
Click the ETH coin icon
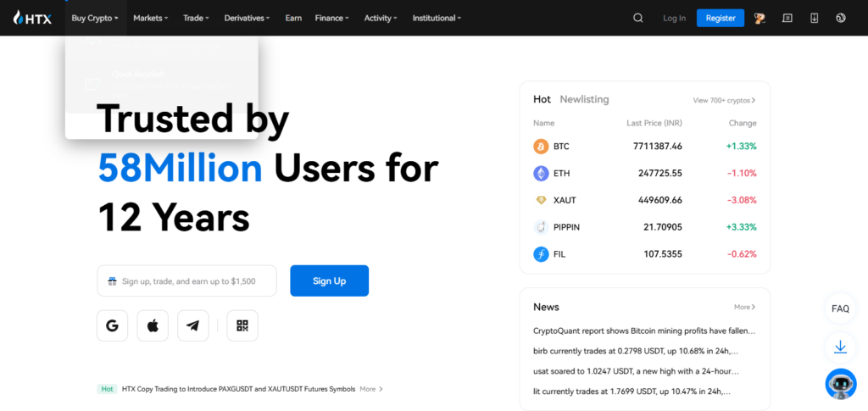tap(541, 174)
